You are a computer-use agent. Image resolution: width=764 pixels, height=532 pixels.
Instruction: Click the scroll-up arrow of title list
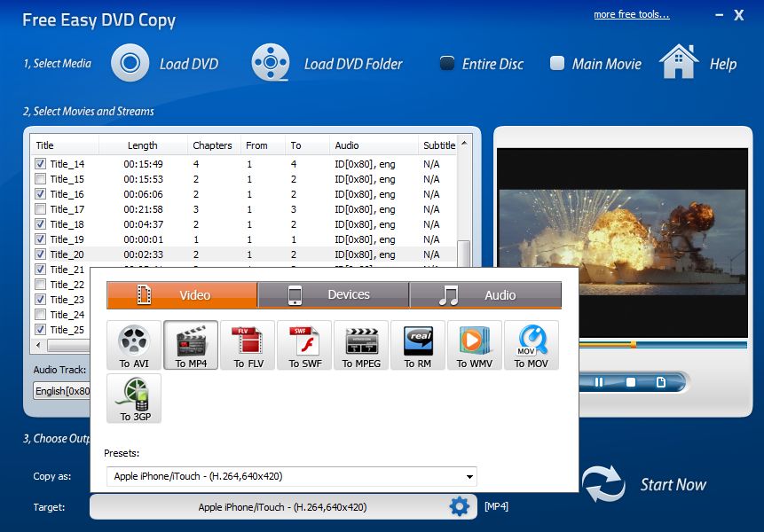pyautogui.click(x=464, y=143)
